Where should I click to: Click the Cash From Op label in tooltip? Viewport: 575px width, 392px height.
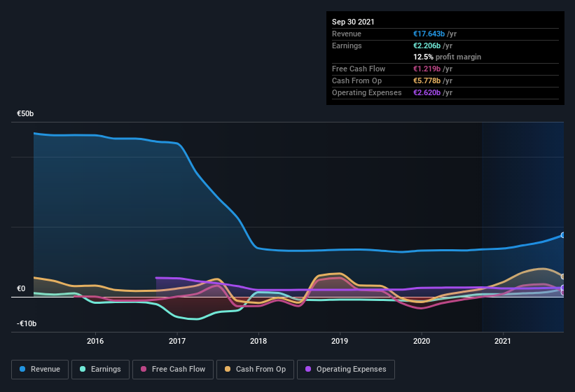coord(356,80)
